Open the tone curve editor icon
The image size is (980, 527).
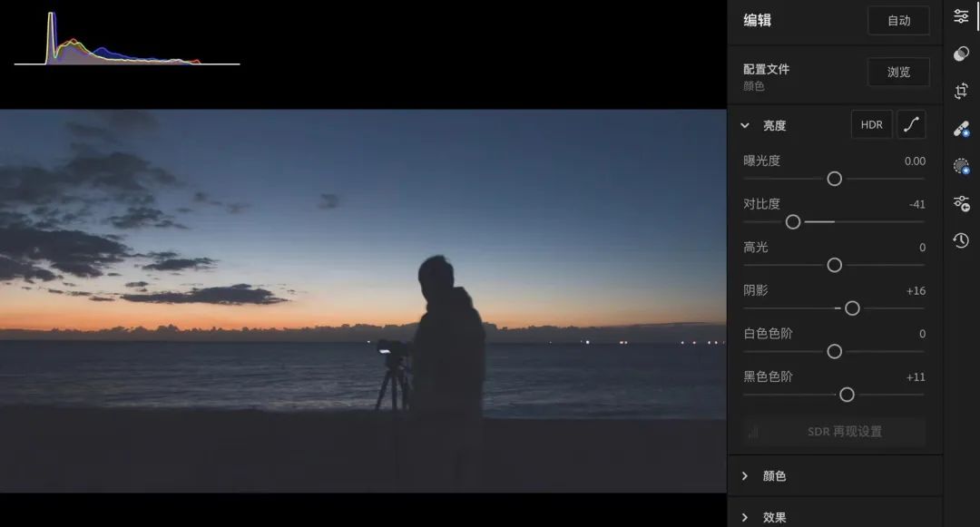pyautogui.click(x=911, y=125)
